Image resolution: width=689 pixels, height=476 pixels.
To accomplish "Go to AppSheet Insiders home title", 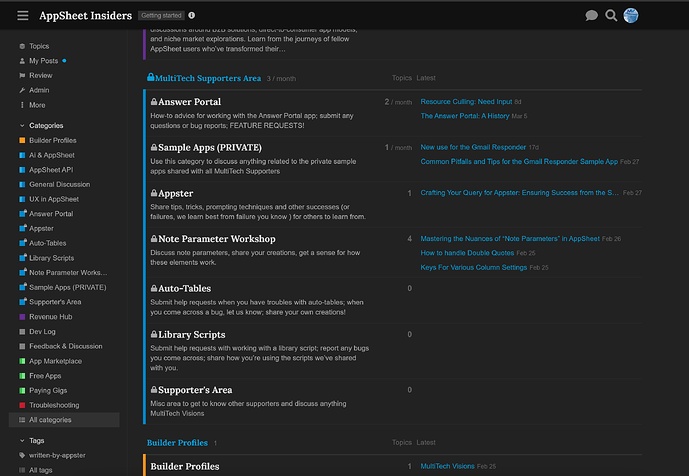I will [x=85, y=16].
